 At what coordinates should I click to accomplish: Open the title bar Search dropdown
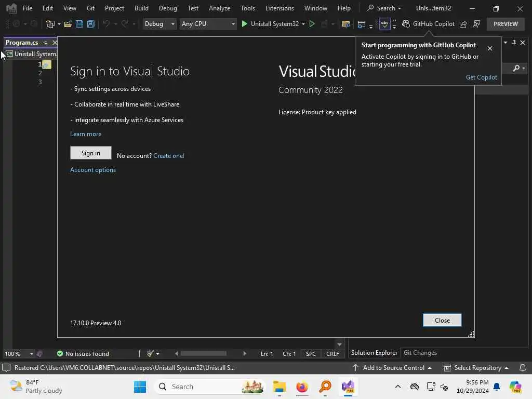pyautogui.click(x=384, y=8)
